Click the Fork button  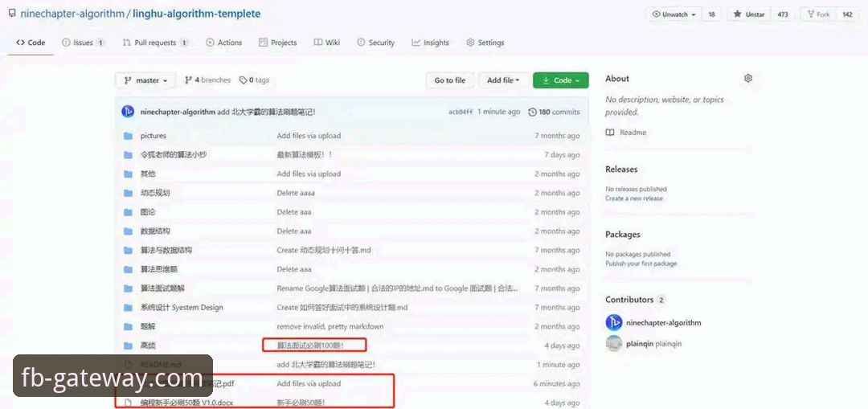[x=819, y=15]
